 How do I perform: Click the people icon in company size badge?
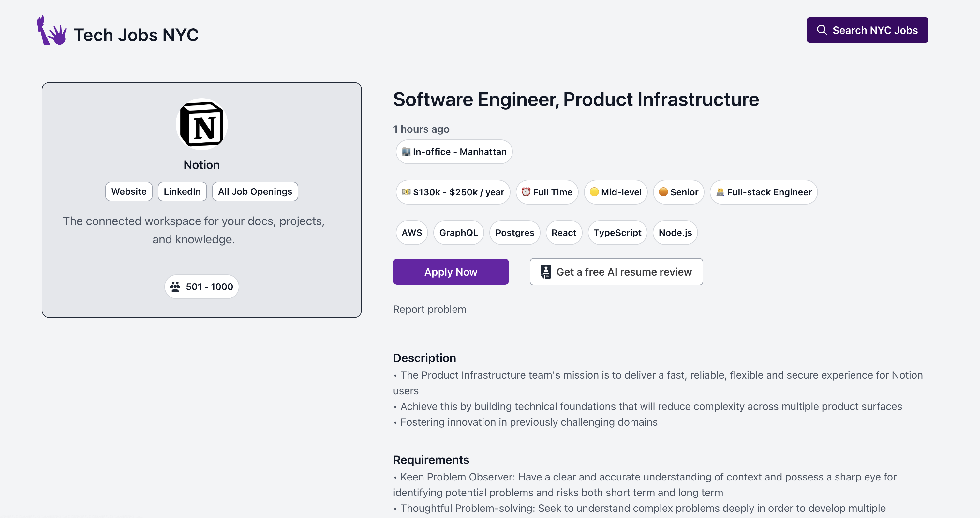pos(175,287)
